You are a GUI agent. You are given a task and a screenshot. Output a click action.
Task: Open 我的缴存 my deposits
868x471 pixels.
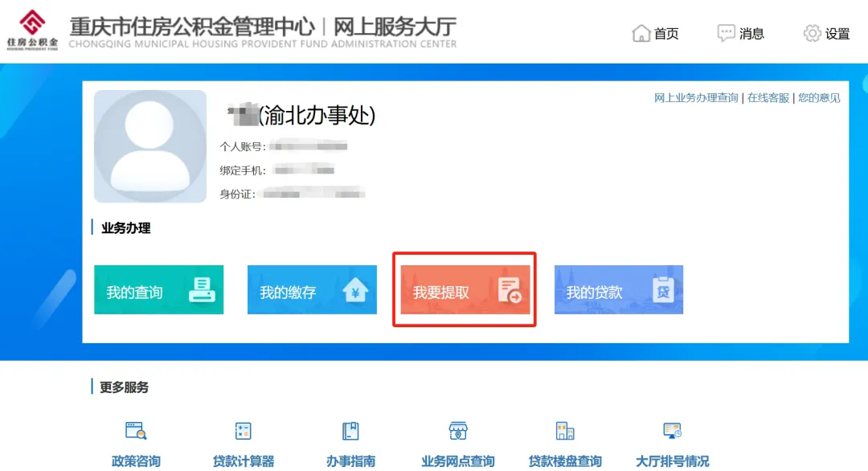click(312, 291)
